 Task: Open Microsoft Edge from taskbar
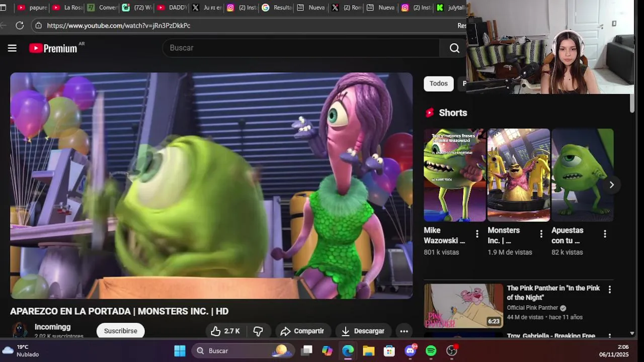[x=348, y=350]
